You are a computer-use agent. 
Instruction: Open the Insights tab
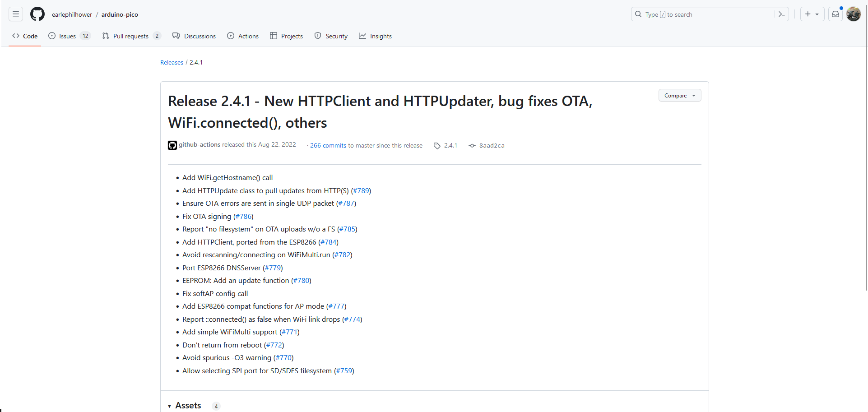coord(375,36)
